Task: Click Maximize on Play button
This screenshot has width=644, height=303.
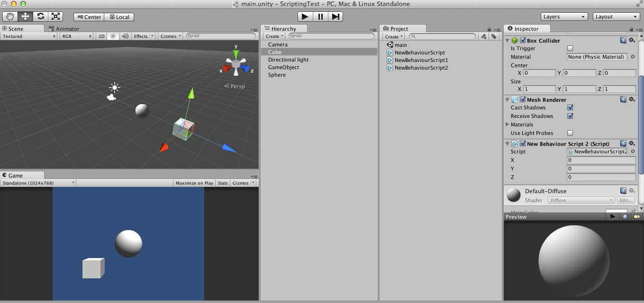Action: (194, 183)
